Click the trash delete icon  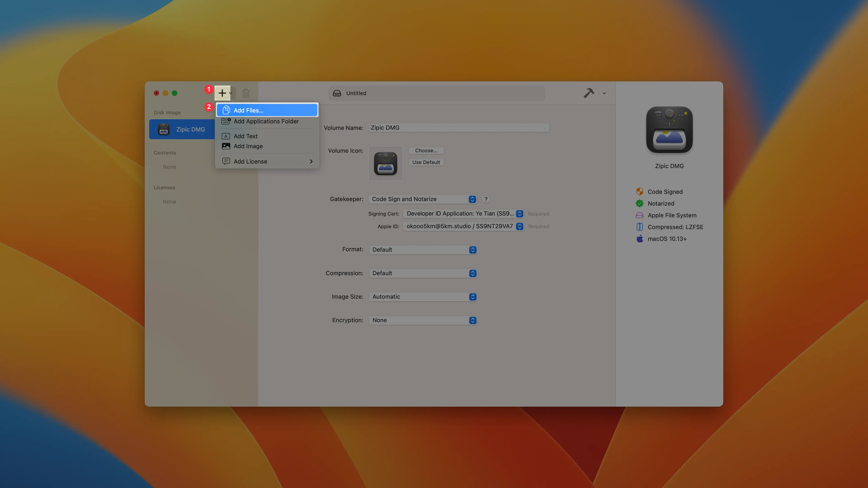coord(246,93)
